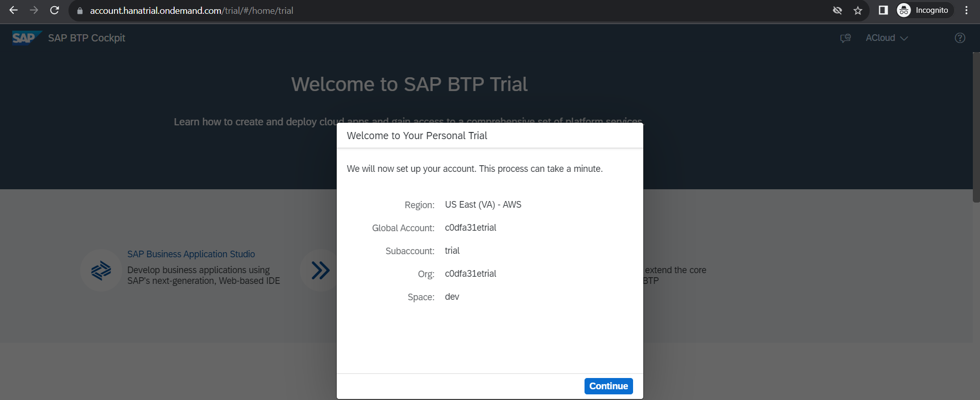Go back to the previous page
Viewport: 980px width, 400px height.
coord(14,11)
